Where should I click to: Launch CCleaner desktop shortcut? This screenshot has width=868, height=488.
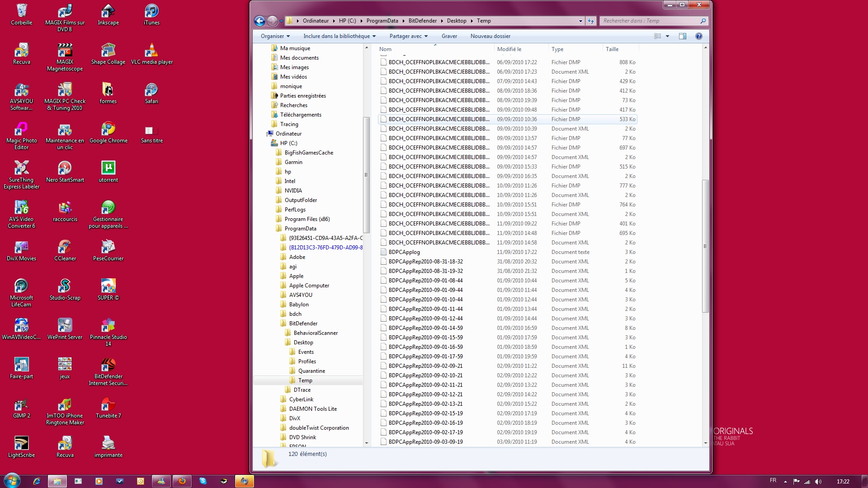tap(65, 250)
